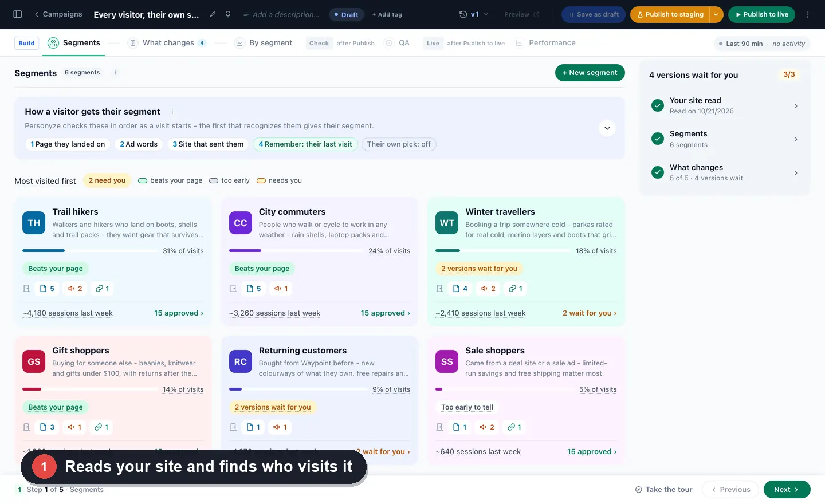Open Sale shoppers link chip showing 1

[514, 427]
